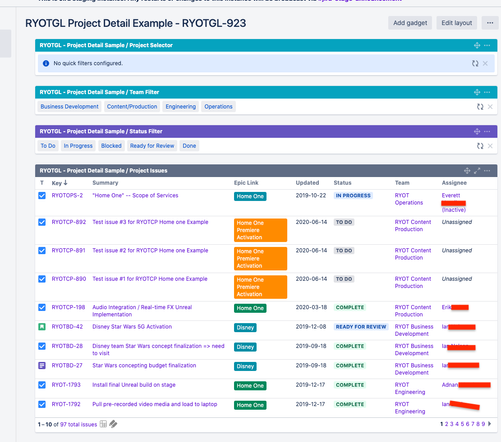The image size is (501, 442).
Task: Open the Edit layout option
Action: click(x=456, y=23)
